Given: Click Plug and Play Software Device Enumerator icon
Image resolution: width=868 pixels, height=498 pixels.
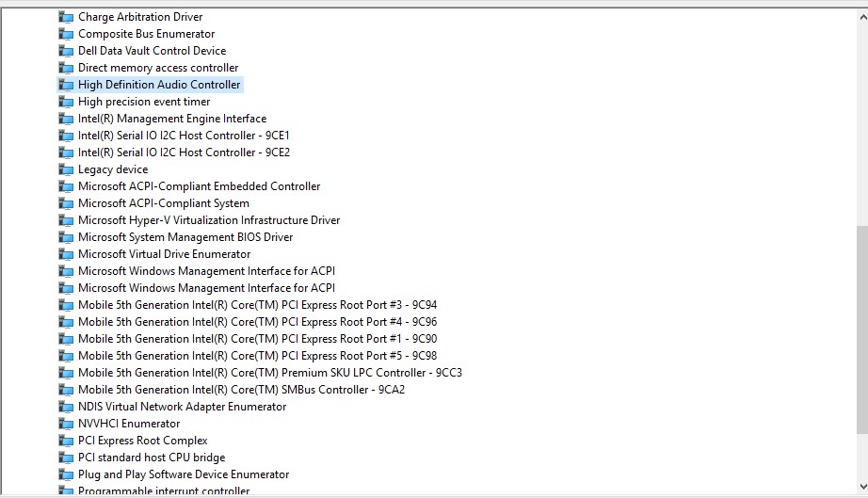Looking at the screenshot, I should tap(66, 475).
